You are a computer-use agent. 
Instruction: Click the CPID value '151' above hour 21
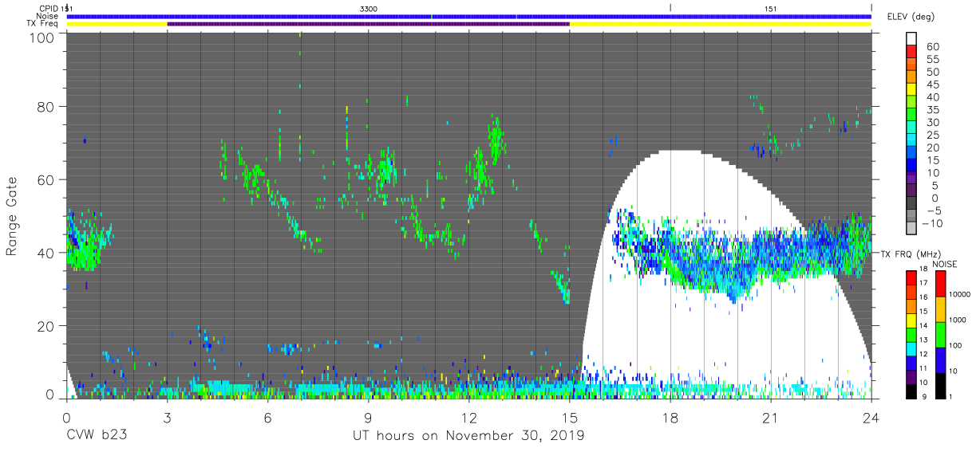pos(771,8)
